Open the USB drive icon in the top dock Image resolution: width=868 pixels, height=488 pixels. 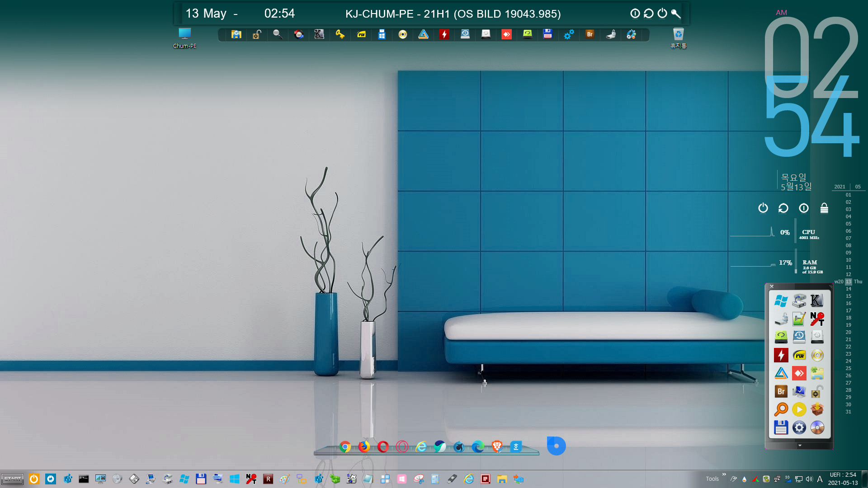(x=611, y=34)
